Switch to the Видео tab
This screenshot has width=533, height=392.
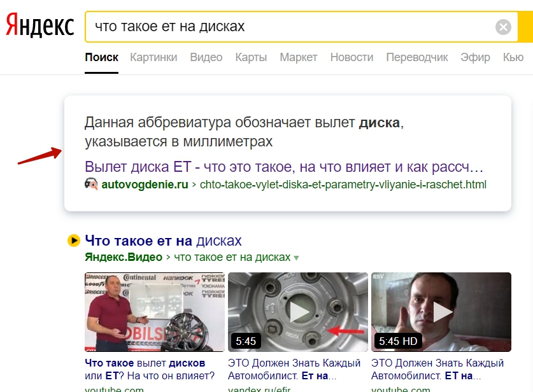pyautogui.click(x=206, y=57)
